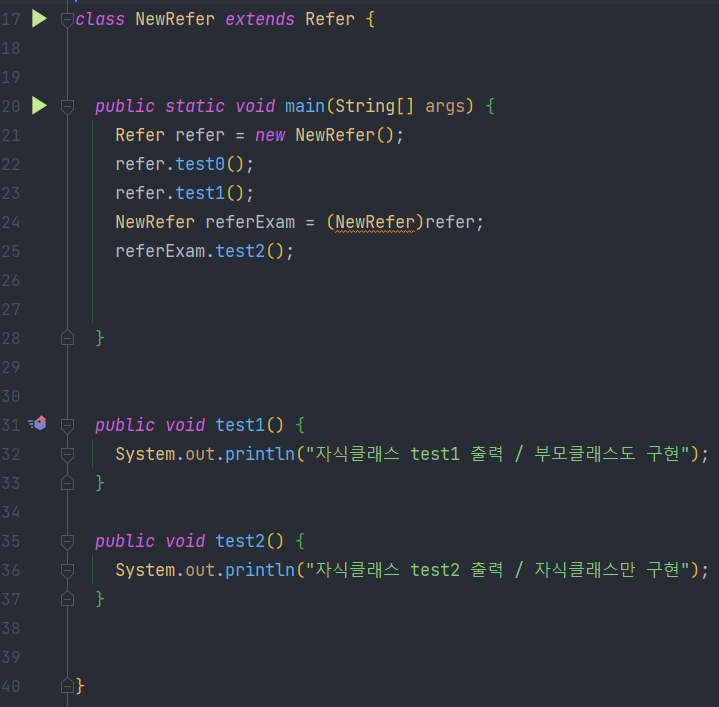The height and width of the screenshot is (707, 719).
Task: Collapse test1 method fold marker at line 31
Action: click(x=67, y=425)
